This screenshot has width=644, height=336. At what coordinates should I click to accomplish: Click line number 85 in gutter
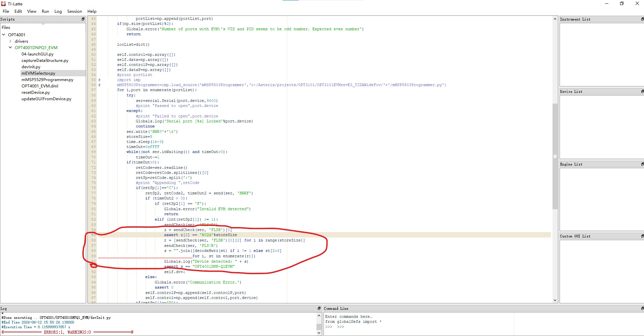93,235
